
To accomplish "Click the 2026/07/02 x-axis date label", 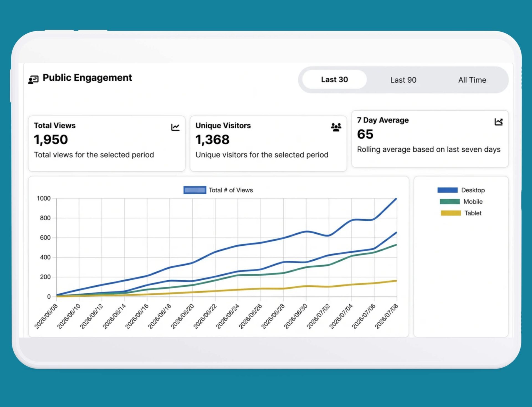I will pos(319,316).
